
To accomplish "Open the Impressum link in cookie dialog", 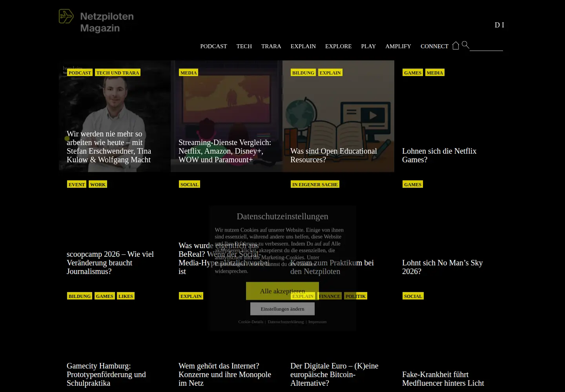I will pos(317,322).
